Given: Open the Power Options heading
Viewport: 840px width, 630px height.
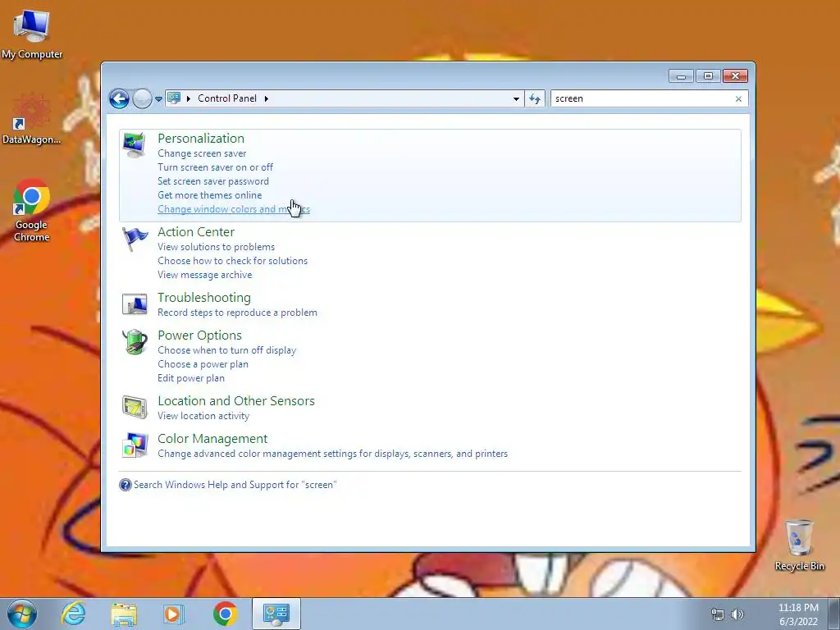Looking at the screenshot, I should click(200, 336).
